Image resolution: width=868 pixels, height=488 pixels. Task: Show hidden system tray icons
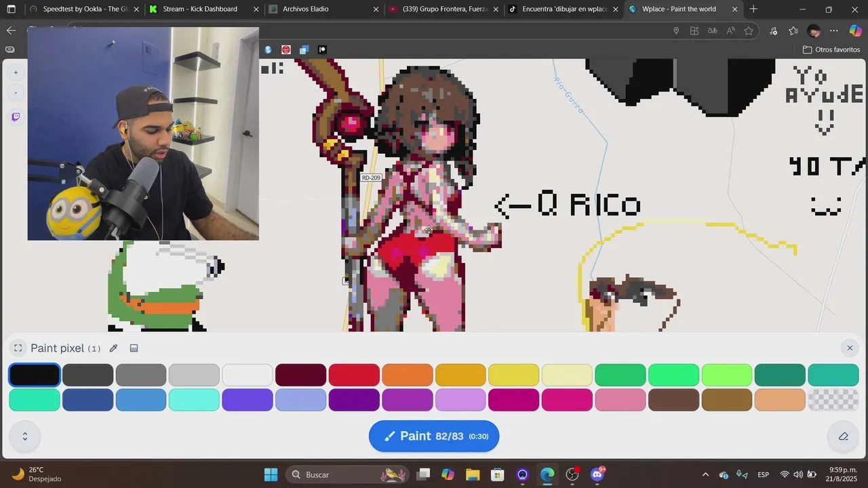pos(705,474)
